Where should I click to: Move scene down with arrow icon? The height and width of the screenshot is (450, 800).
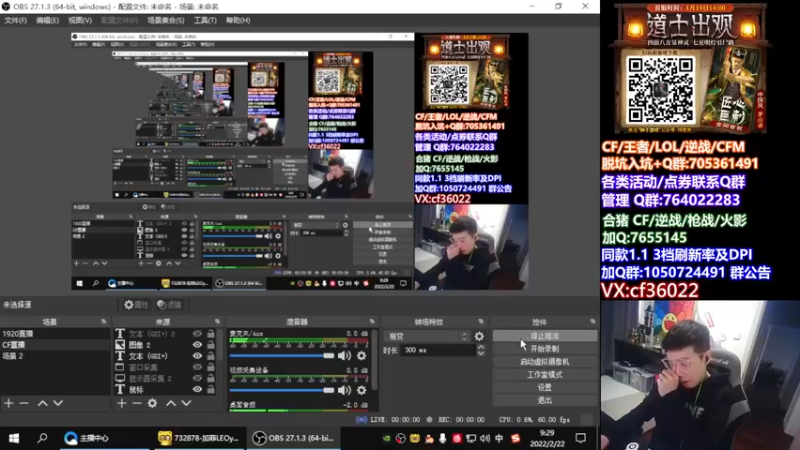pos(58,403)
